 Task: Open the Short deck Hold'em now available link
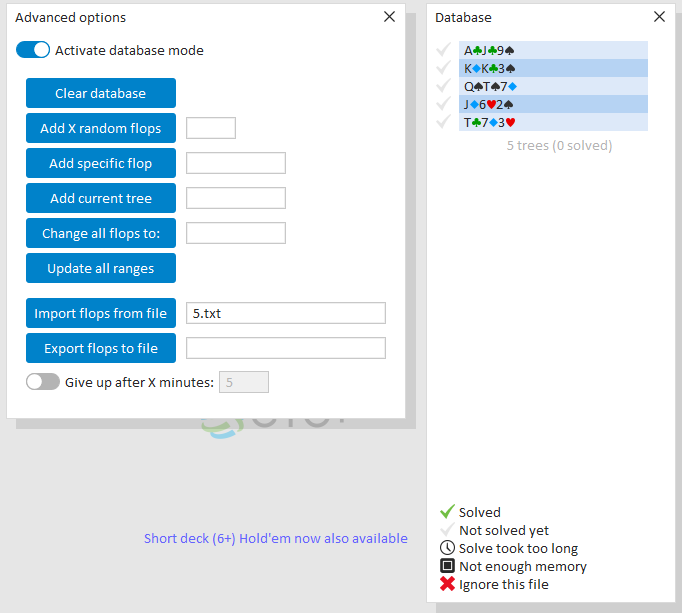276,539
